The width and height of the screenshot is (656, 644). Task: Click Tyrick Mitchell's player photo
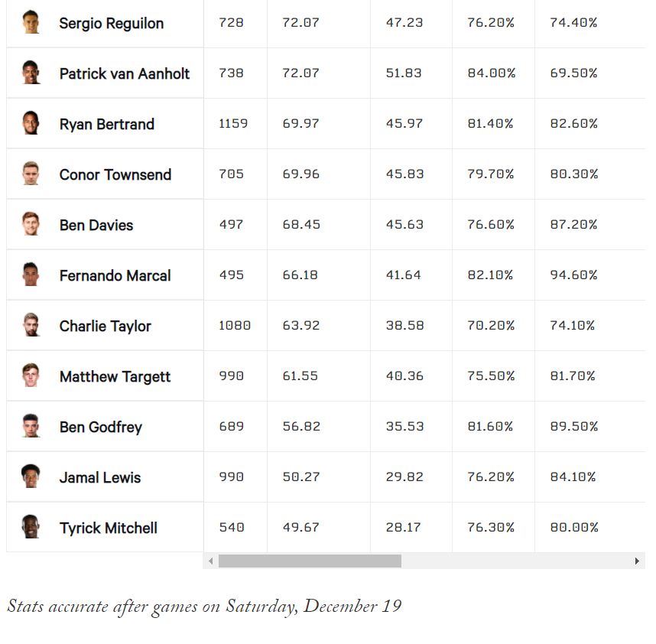[31, 527]
